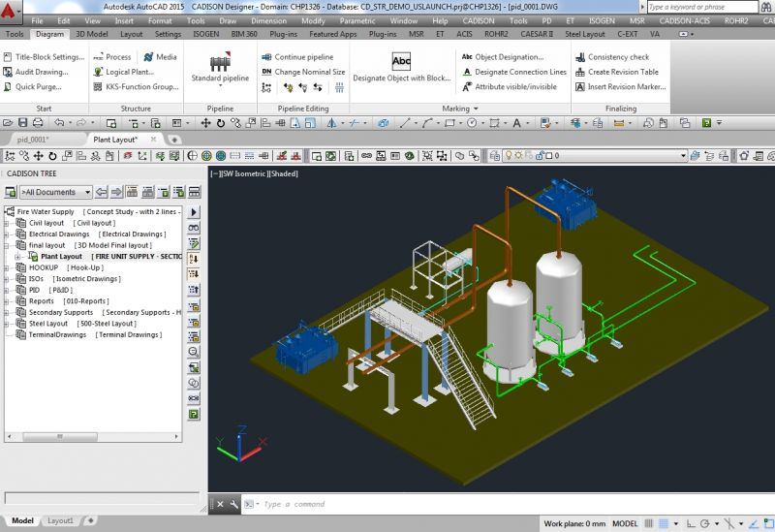Click Audit Drawing button
The image size is (775, 532).
pyautogui.click(x=36, y=72)
